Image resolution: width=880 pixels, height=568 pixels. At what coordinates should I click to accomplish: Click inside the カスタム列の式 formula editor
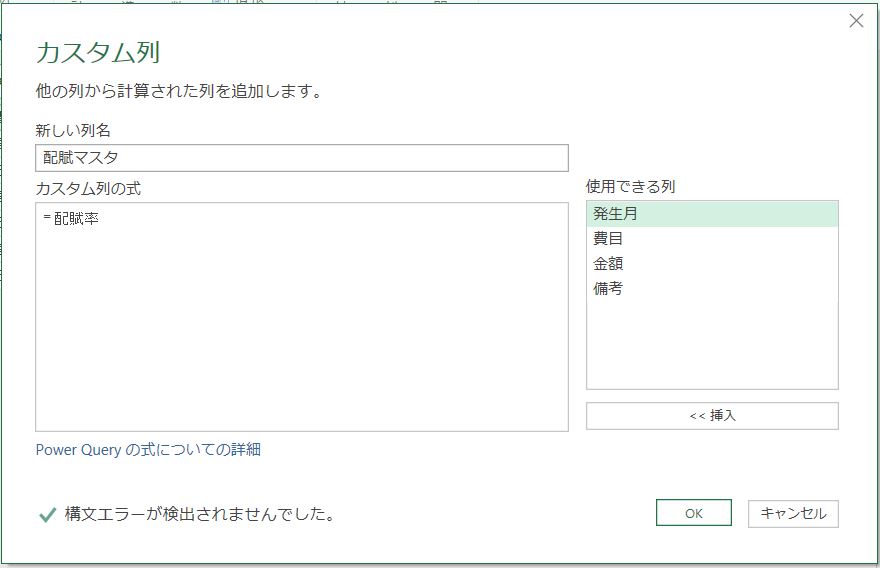301,330
